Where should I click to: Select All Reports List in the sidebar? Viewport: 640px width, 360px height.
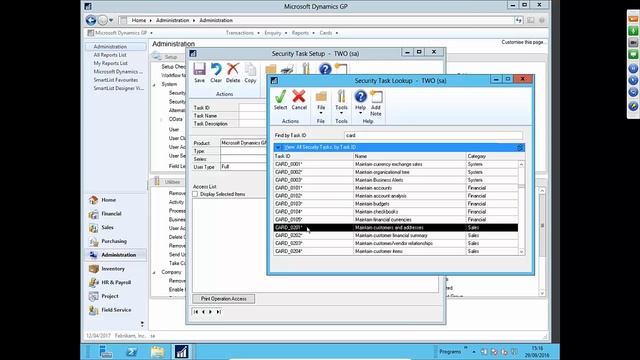pyautogui.click(x=110, y=55)
